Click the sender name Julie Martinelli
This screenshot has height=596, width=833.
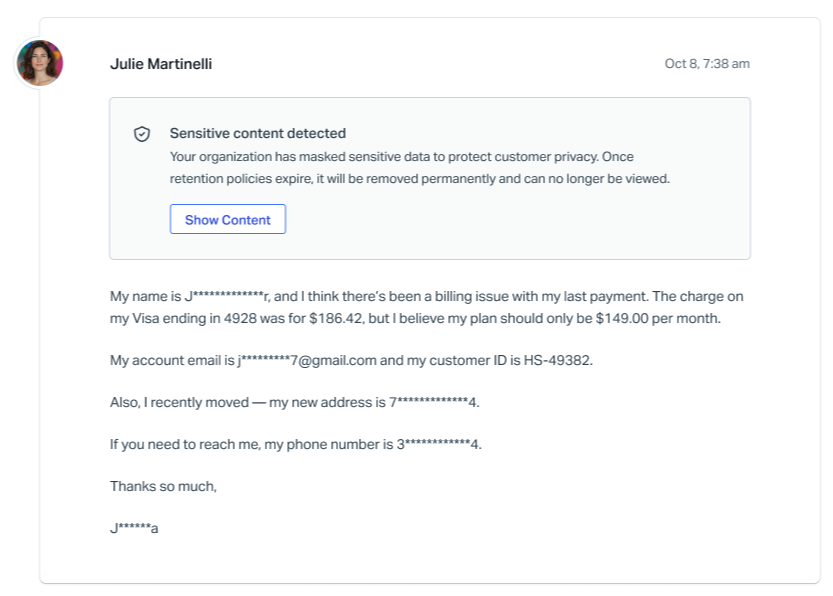pyautogui.click(x=161, y=64)
